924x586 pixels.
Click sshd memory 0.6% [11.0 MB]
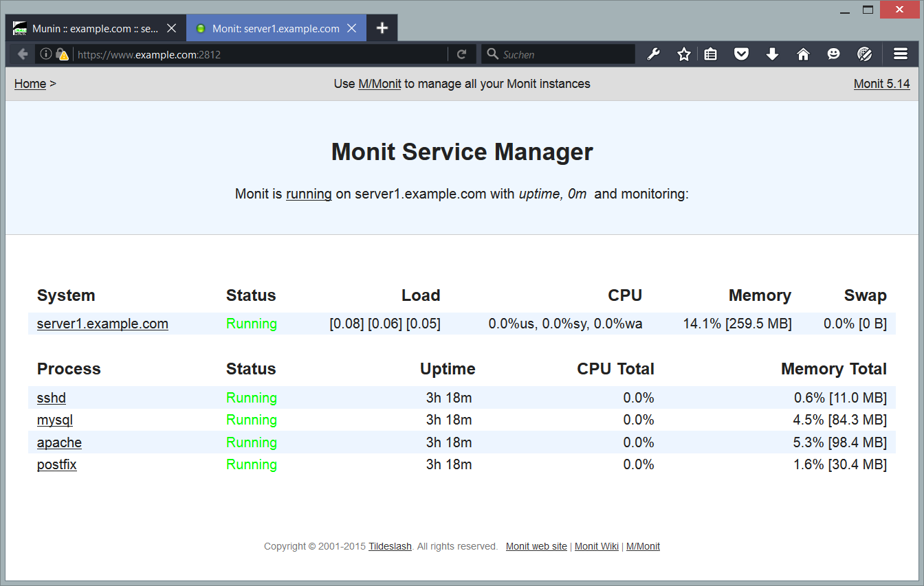[x=840, y=398]
